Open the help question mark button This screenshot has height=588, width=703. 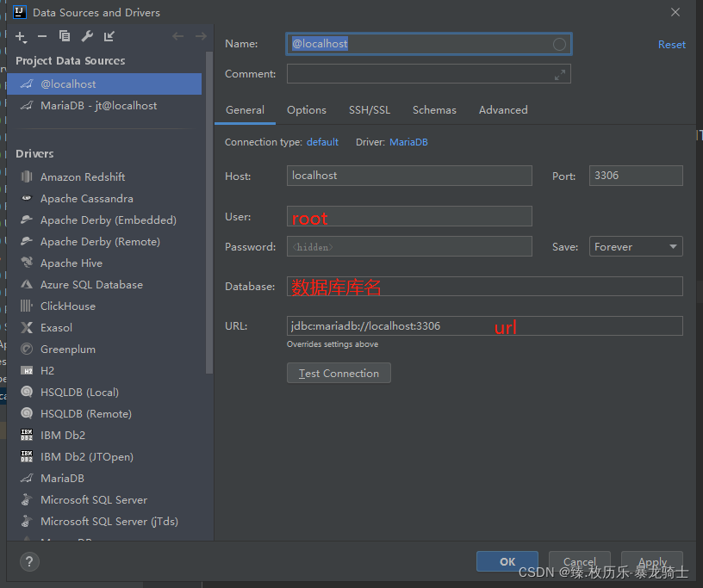[29, 561]
